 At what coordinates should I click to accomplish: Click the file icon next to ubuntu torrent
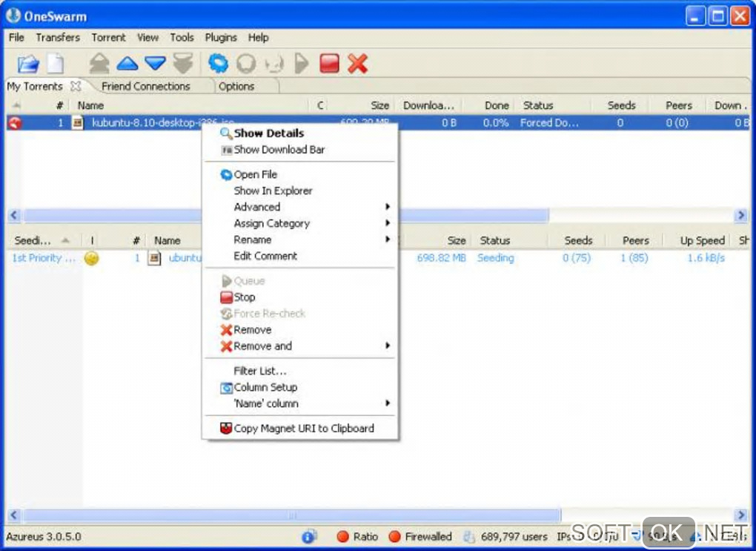(x=154, y=258)
